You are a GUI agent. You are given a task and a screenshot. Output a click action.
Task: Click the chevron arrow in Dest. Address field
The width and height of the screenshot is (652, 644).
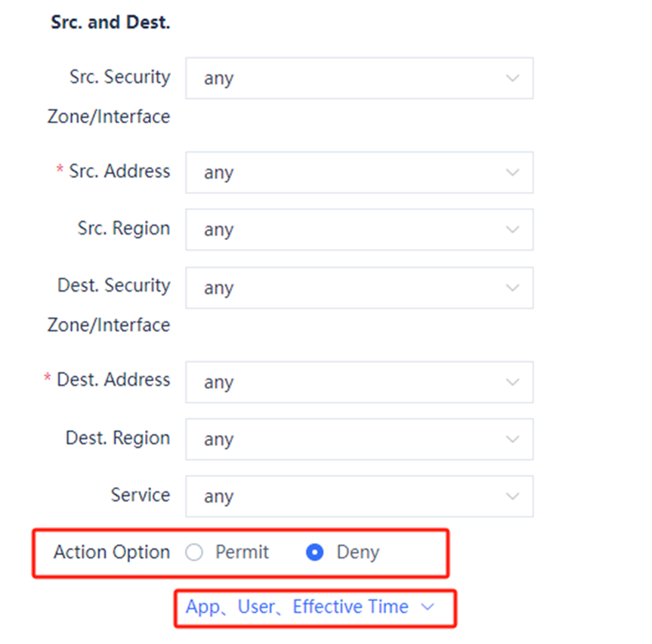click(513, 383)
